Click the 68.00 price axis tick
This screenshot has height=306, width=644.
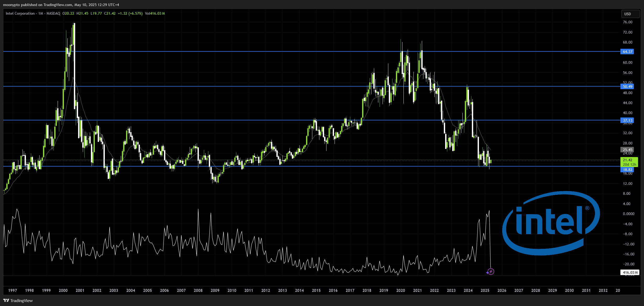627,42
